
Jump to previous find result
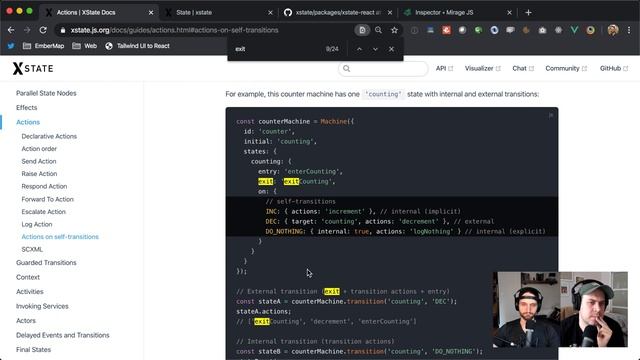[x=359, y=49]
